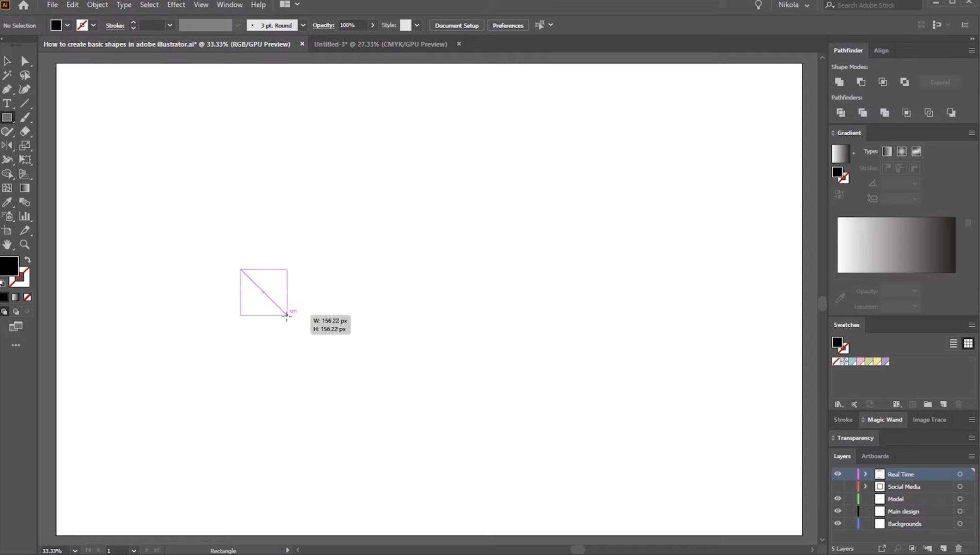Switch to the Artboards tab
Screen dimensions: 980x555
click(875, 456)
